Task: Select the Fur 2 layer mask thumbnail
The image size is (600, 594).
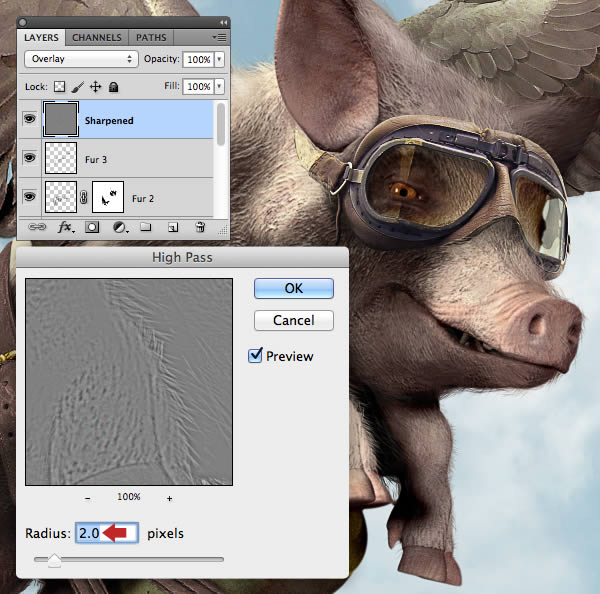Action: click(108, 197)
